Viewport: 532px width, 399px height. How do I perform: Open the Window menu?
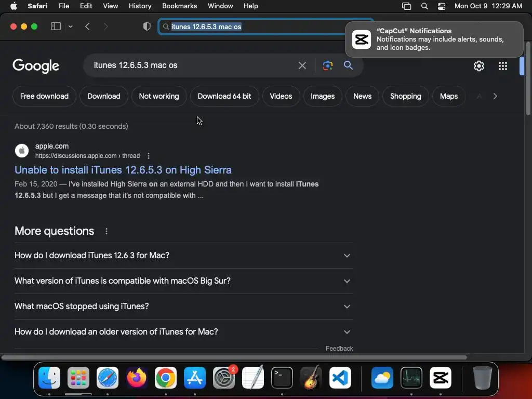220,6
